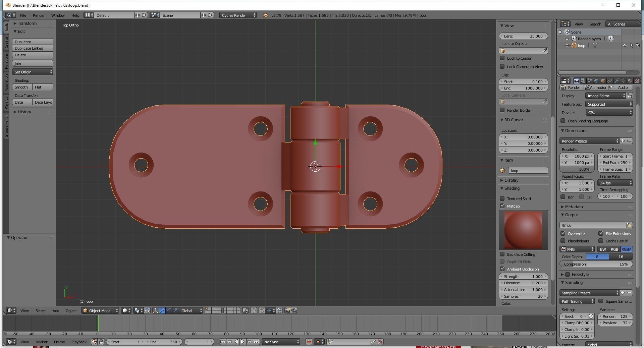Click the Blender logo icon in the info header
Screen dimensions: 644x348
tap(265, 15)
